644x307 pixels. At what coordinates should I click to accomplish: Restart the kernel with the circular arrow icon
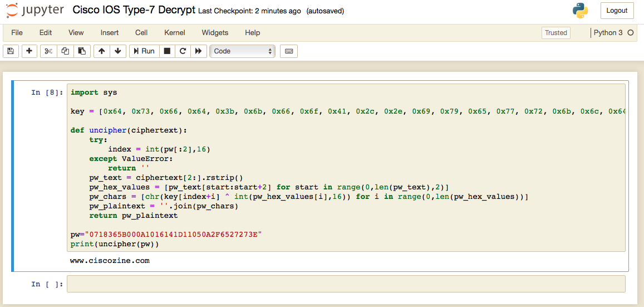(x=183, y=51)
